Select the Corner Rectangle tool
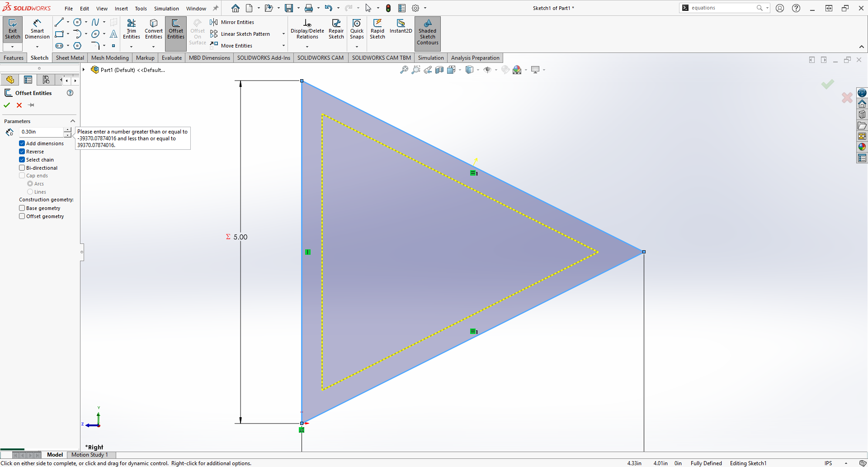 (x=59, y=34)
